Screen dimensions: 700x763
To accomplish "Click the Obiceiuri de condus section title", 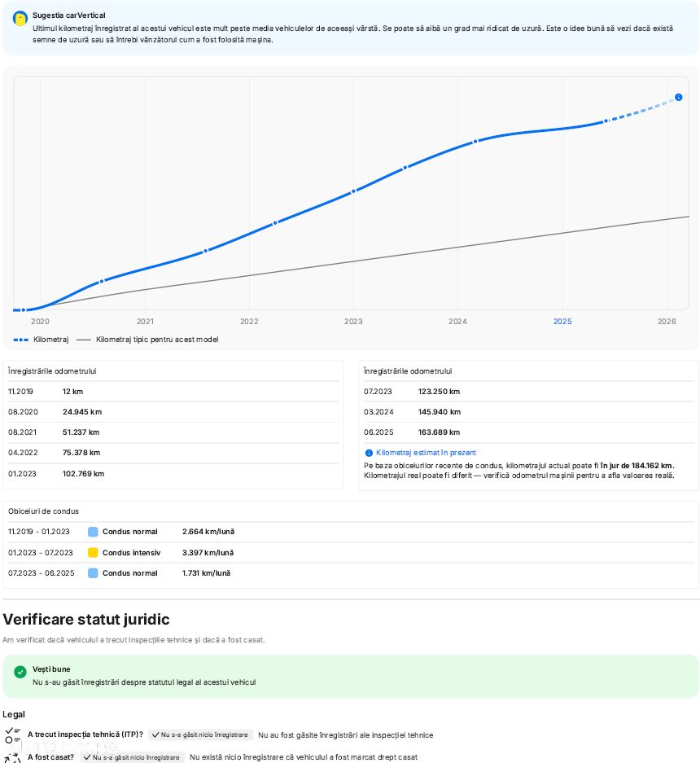I will tap(43, 511).
